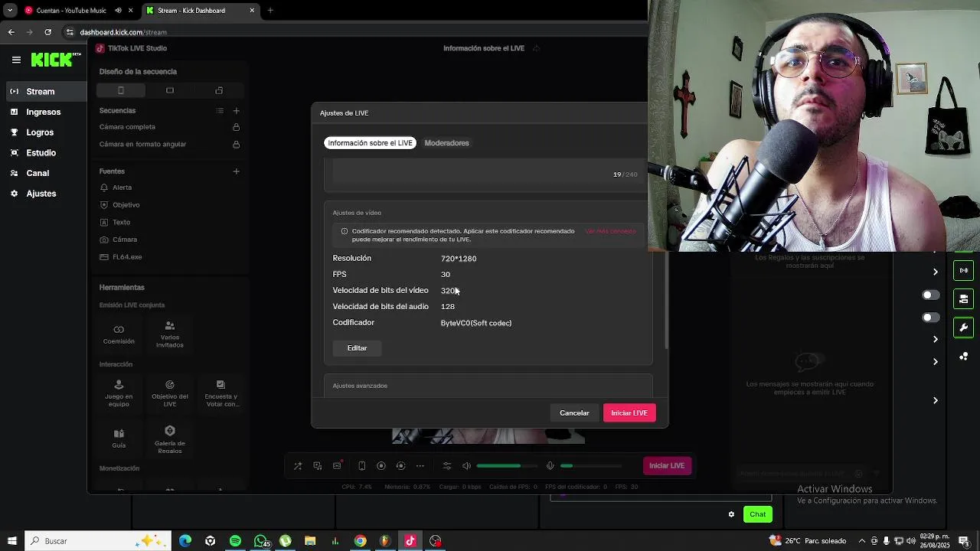Viewport: 980px width, 551px height.
Task: Open Ingresos in the Kick sidebar
Action: 44,112
